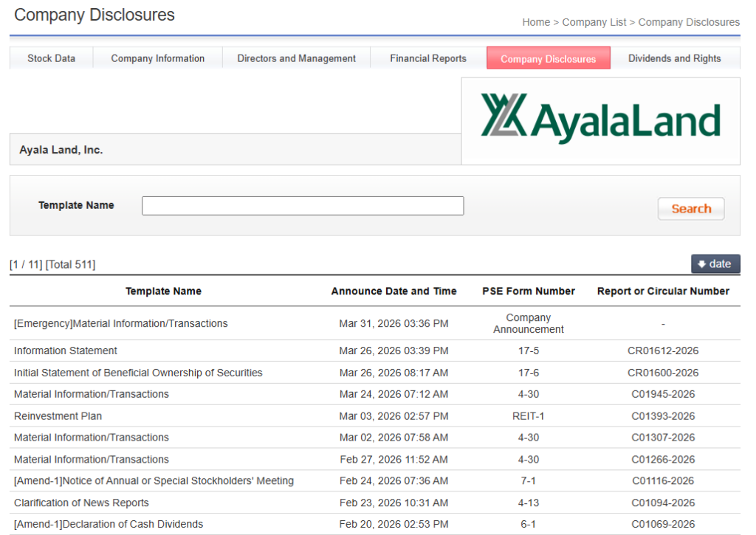The image size is (756, 535).
Task: Switch to the Company Information tab
Action: pyautogui.click(x=158, y=58)
